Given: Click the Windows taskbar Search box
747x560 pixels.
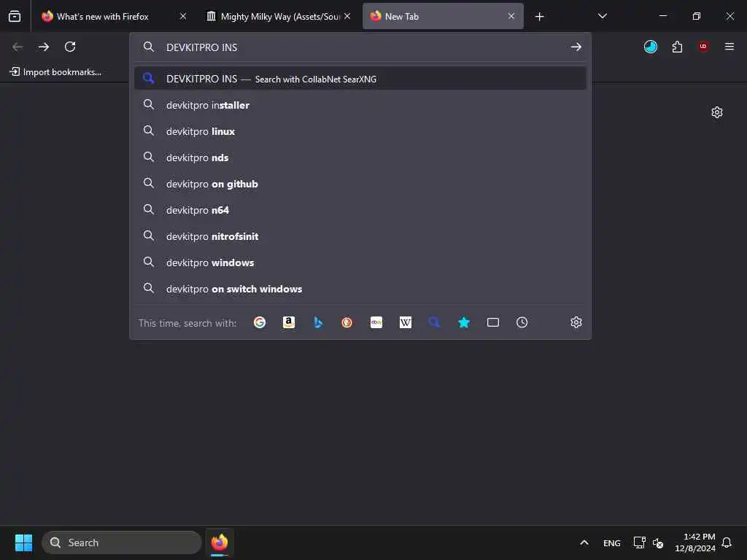Looking at the screenshot, I should [x=122, y=542].
